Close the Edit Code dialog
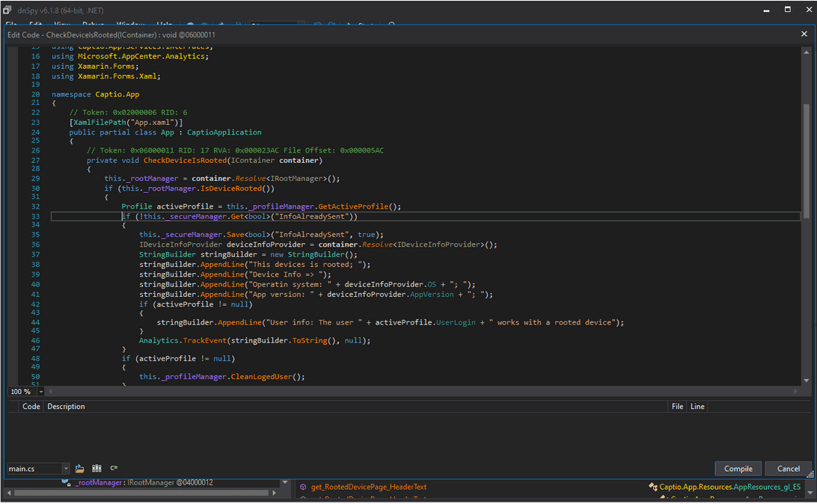Viewport: 817px width, 504px height. (804, 34)
